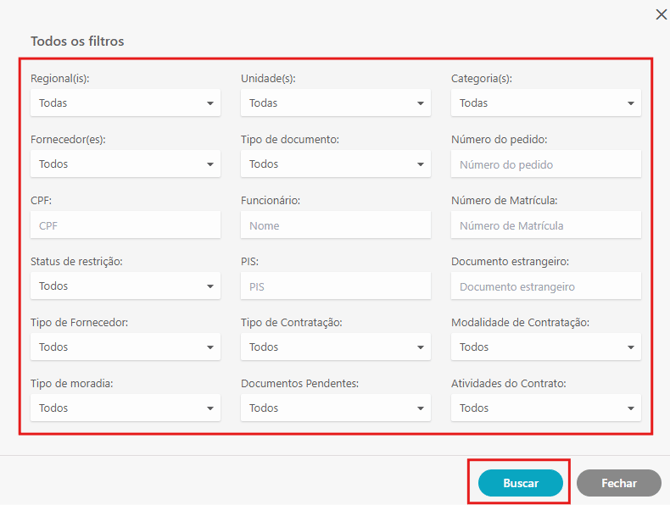Click the CPF: label
Image resolution: width=670 pixels, height=505 pixels.
point(41,201)
